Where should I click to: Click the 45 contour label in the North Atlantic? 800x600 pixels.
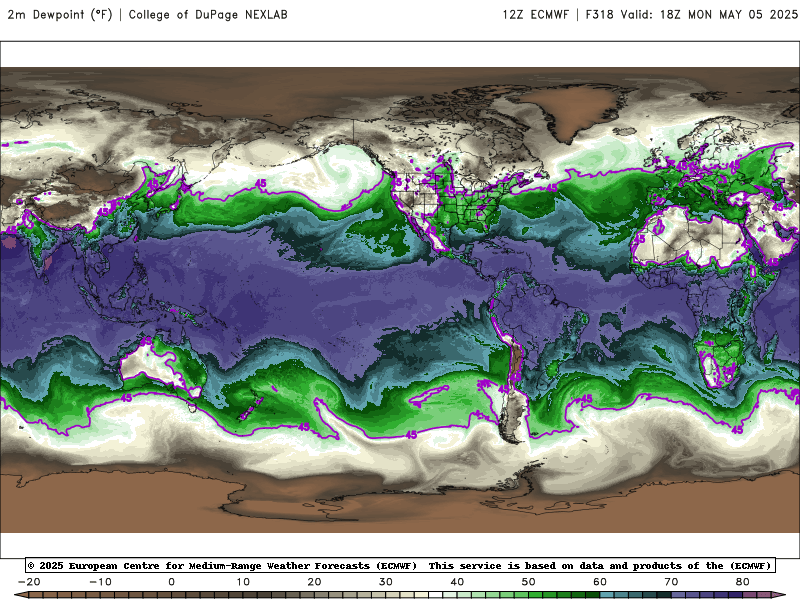point(552,188)
